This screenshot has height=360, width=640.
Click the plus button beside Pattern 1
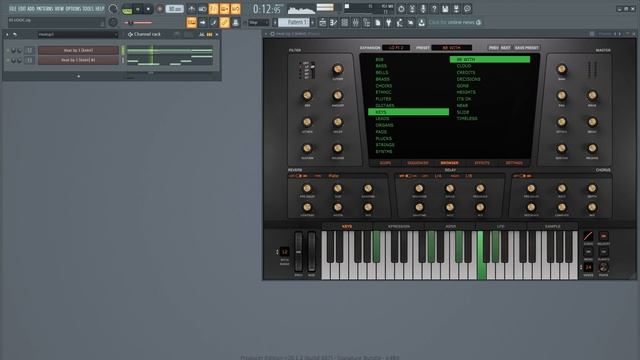[x=313, y=22]
